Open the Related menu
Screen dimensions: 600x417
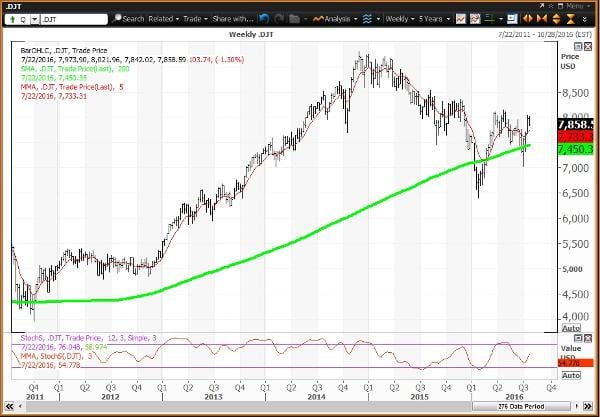coord(164,18)
